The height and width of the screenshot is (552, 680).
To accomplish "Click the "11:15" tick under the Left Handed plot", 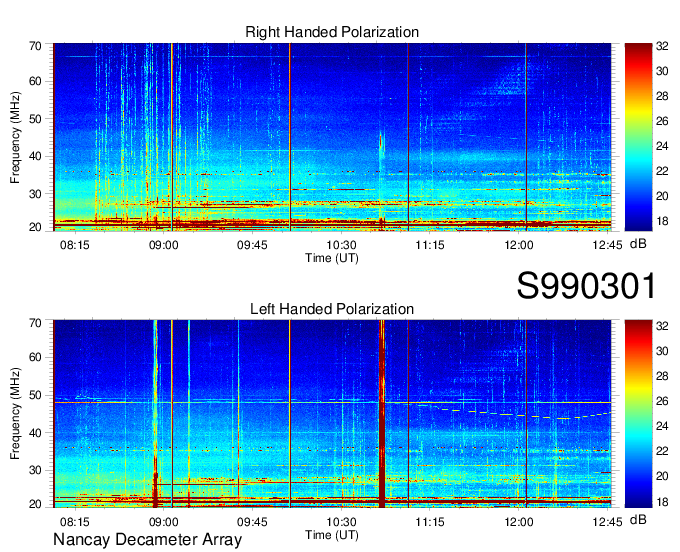I will tap(430, 522).
